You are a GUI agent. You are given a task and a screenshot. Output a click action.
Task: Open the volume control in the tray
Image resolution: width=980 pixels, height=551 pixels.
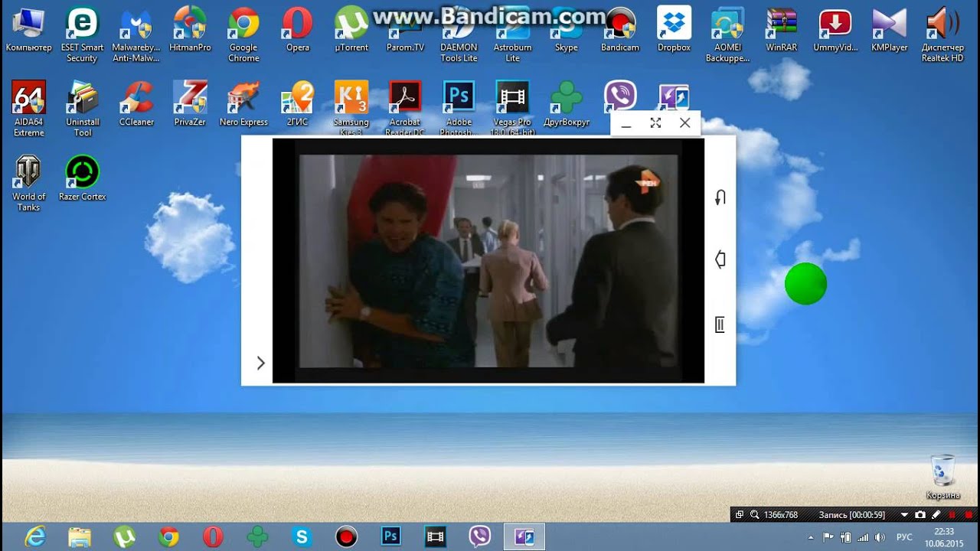pyautogui.click(x=880, y=537)
